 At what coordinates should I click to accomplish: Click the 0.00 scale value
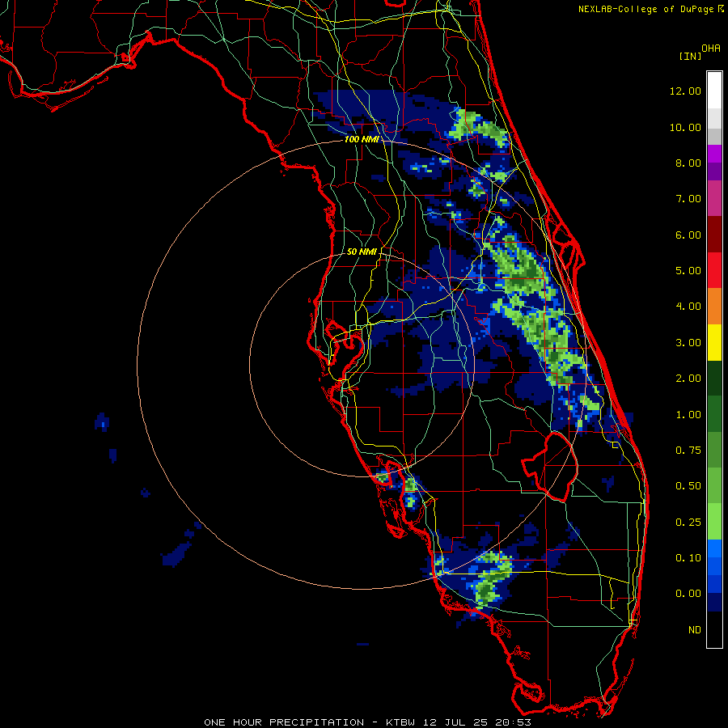[x=688, y=594]
